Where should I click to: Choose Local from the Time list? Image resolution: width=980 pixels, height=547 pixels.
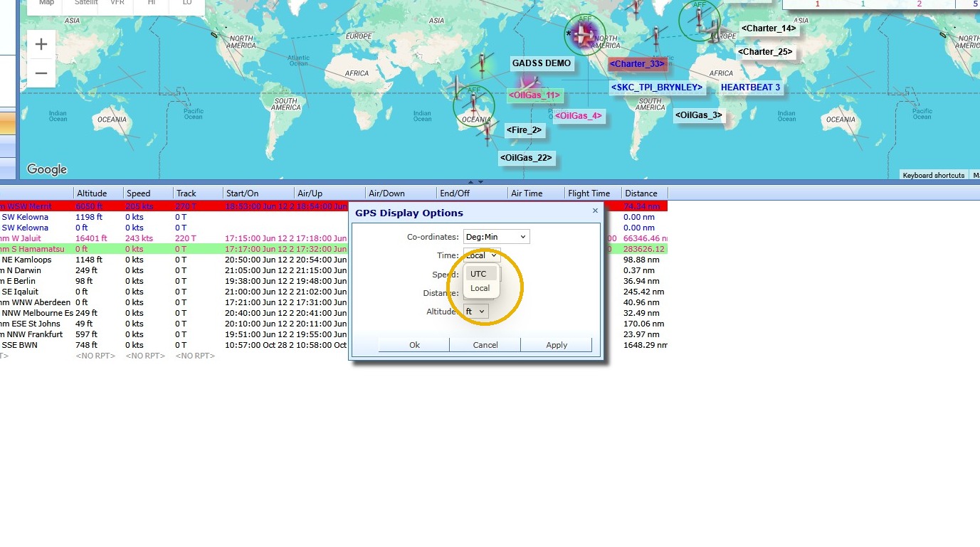click(482, 288)
